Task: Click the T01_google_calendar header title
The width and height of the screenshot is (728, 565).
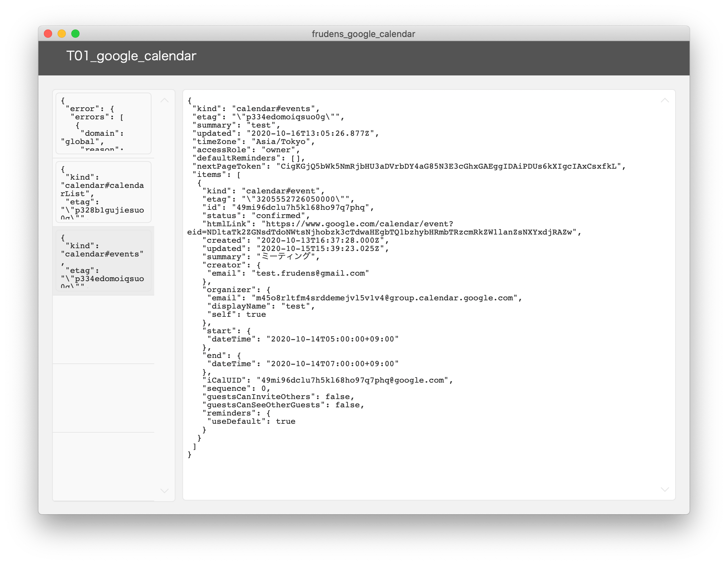Action: [131, 56]
